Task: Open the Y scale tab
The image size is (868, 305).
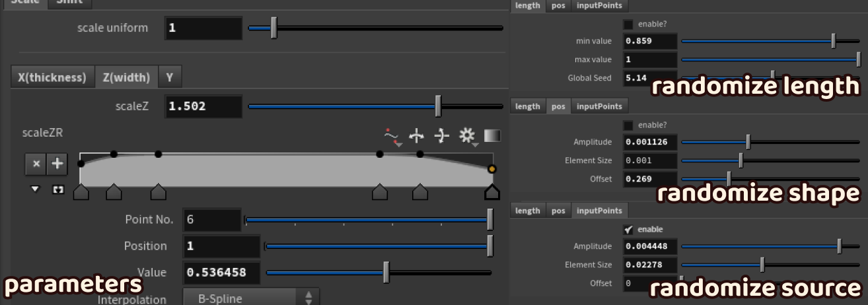Action: (x=170, y=77)
